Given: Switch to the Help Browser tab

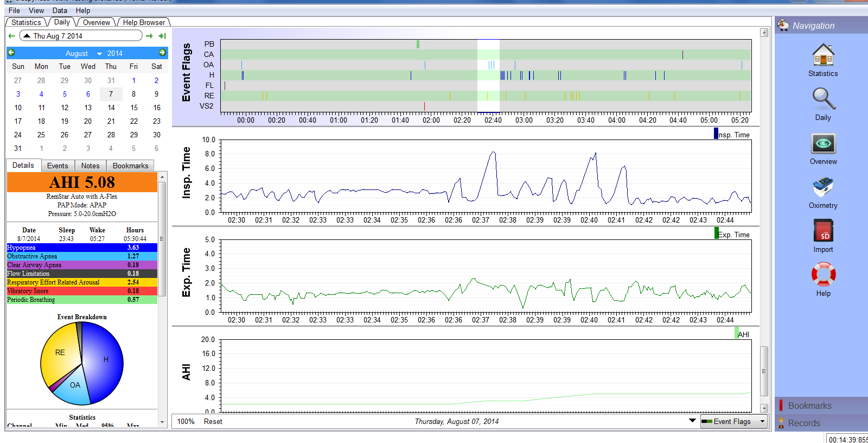Looking at the screenshot, I should tap(144, 22).
